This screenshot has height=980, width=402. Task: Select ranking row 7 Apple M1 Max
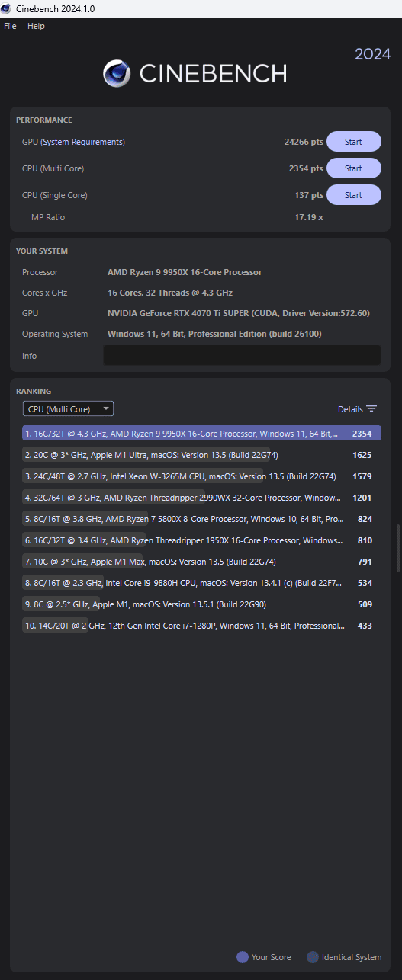click(x=201, y=562)
